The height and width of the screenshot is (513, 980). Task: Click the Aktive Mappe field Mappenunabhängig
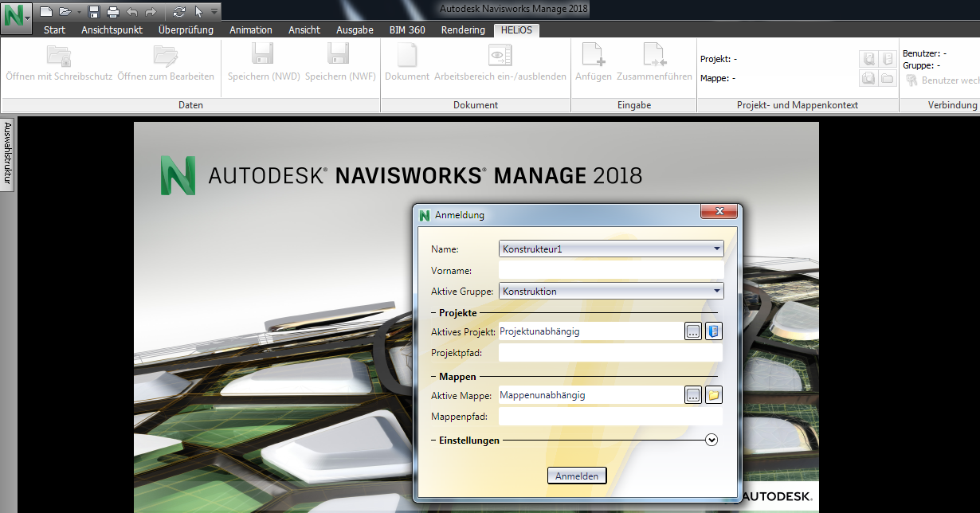tap(590, 394)
